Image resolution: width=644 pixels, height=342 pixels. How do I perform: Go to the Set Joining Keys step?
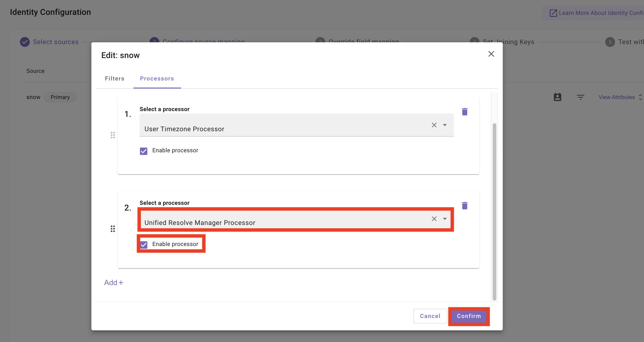(502, 42)
